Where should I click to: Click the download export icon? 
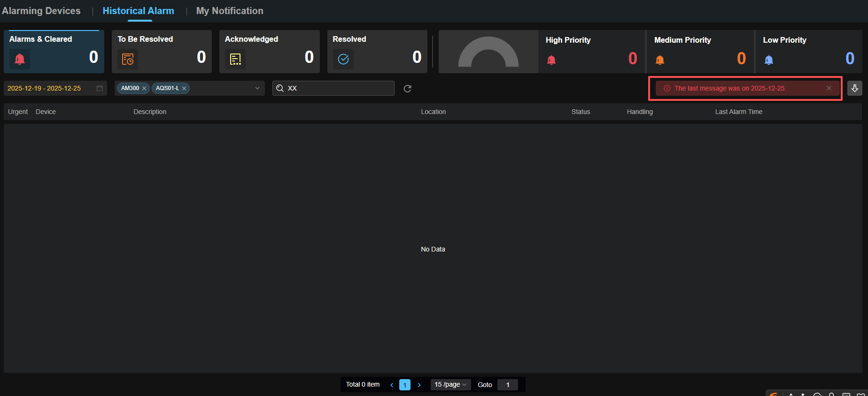[x=854, y=88]
